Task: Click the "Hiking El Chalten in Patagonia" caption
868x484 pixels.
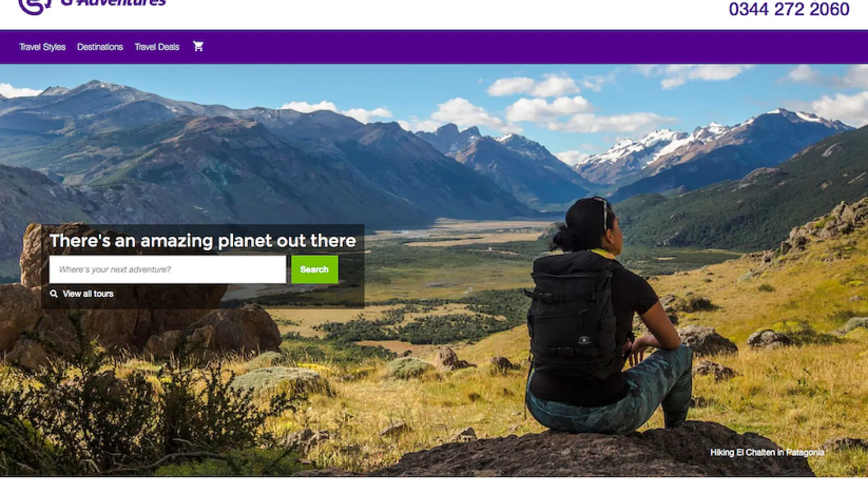Action: [767, 453]
